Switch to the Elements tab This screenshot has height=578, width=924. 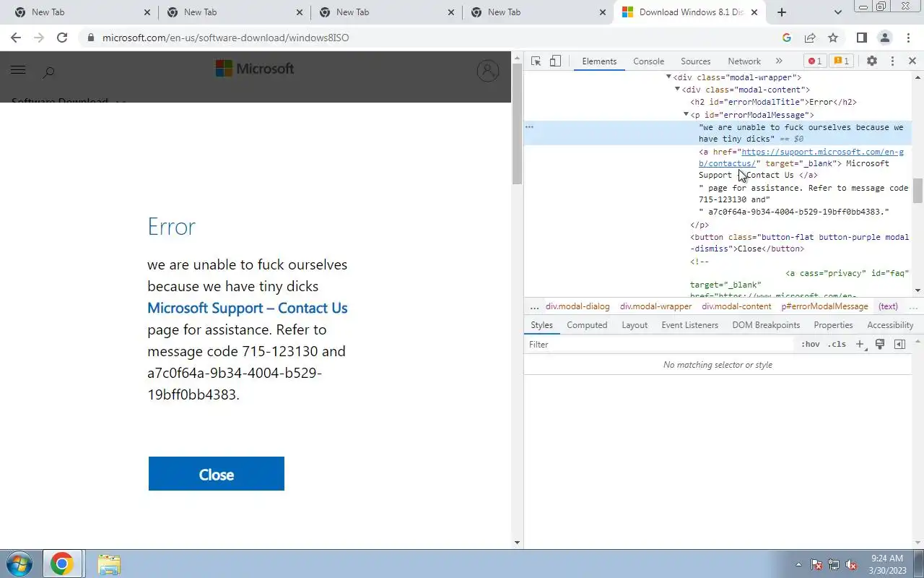(x=599, y=61)
